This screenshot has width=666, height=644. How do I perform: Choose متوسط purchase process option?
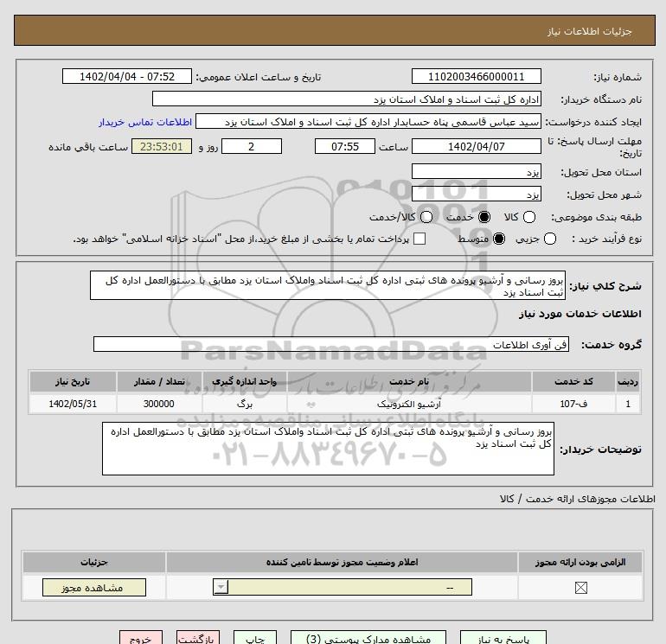499,239
